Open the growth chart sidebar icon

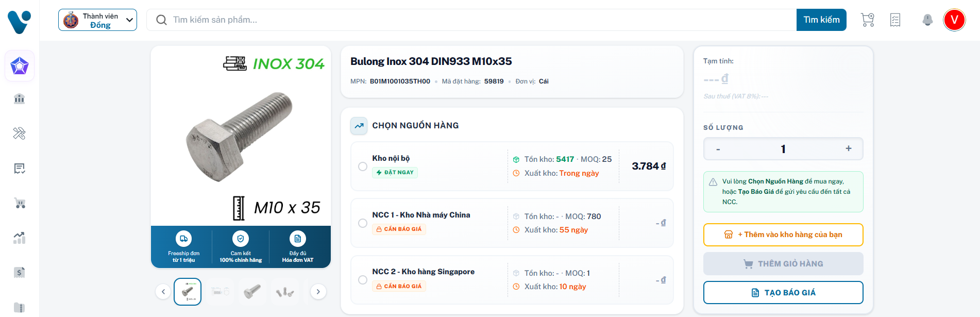point(20,238)
